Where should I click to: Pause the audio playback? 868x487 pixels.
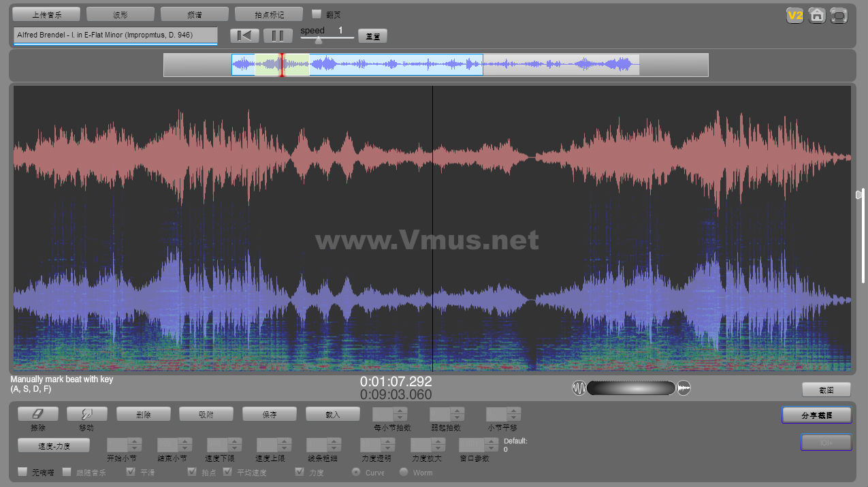[x=278, y=35]
